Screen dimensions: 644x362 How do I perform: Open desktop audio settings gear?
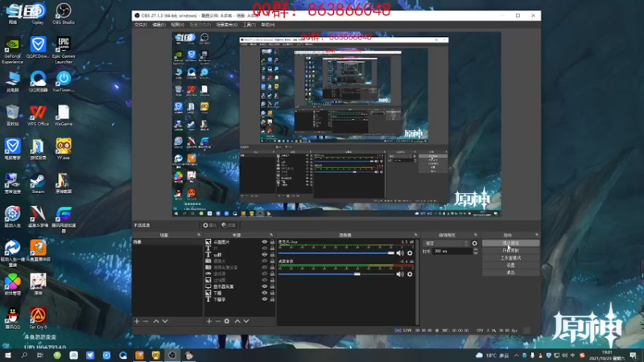(x=410, y=274)
